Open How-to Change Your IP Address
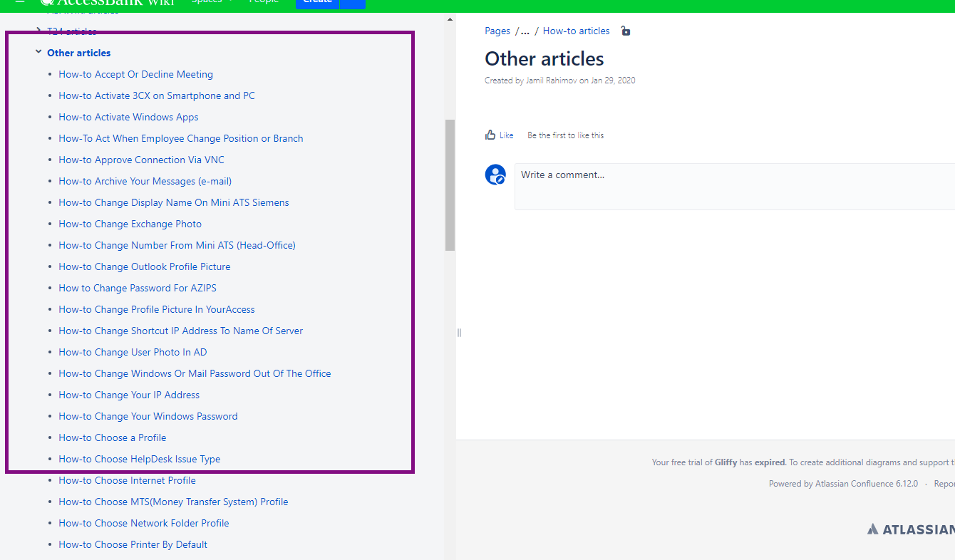The width and height of the screenshot is (955, 560). pos(129,395)
